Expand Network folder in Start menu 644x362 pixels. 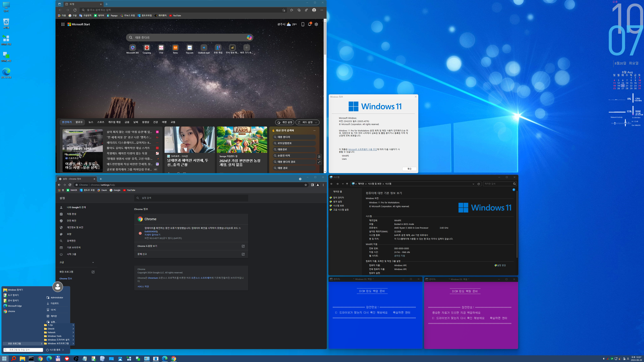coord(59,333)
